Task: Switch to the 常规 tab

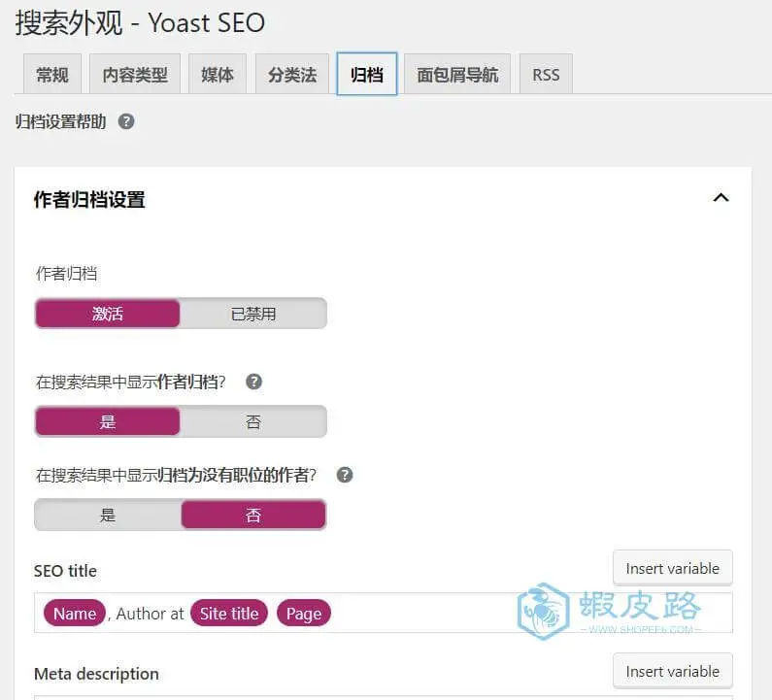Action: pyautogui.click(x=52, y=75)
